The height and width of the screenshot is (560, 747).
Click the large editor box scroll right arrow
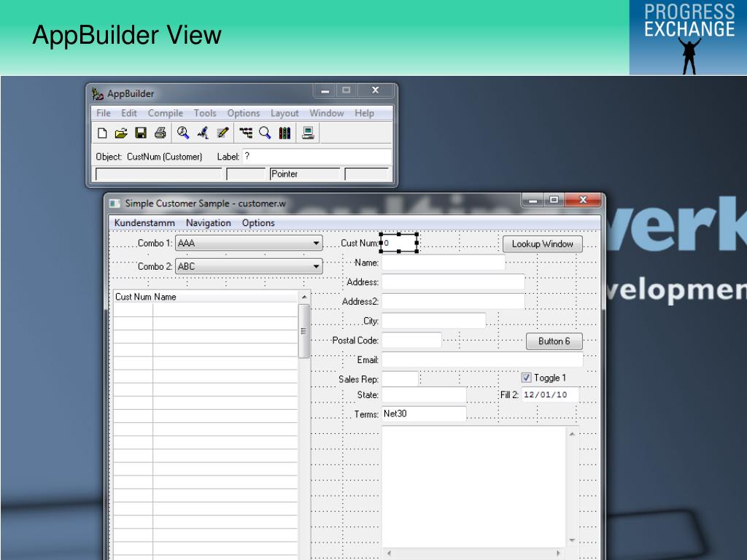(559, 553)
